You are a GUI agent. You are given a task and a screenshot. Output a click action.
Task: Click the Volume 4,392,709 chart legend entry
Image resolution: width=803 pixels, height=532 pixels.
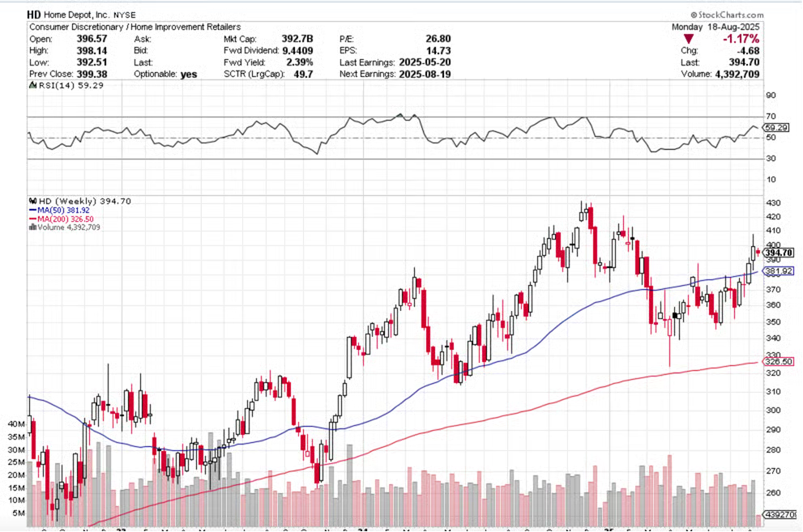click(65, 227)
